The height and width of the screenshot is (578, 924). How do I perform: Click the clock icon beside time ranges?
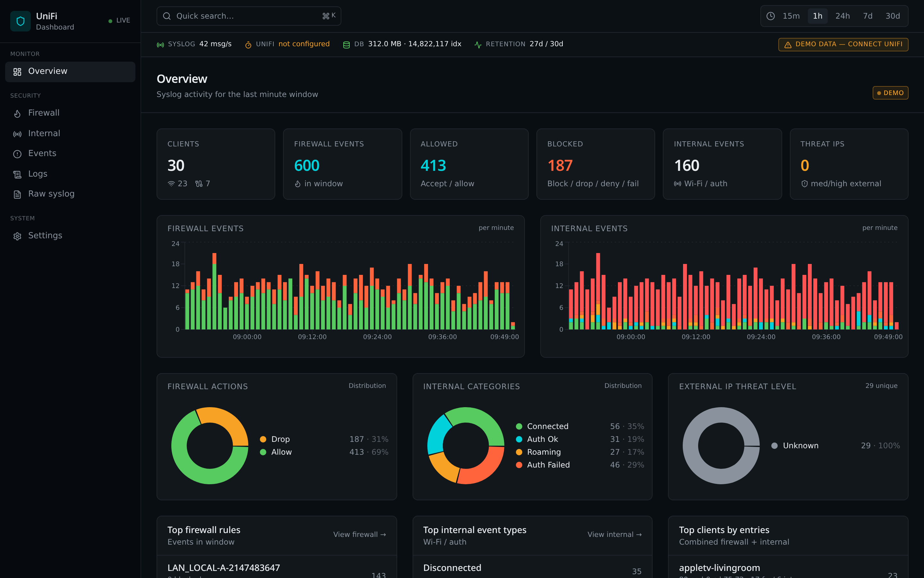pos(771,16)
